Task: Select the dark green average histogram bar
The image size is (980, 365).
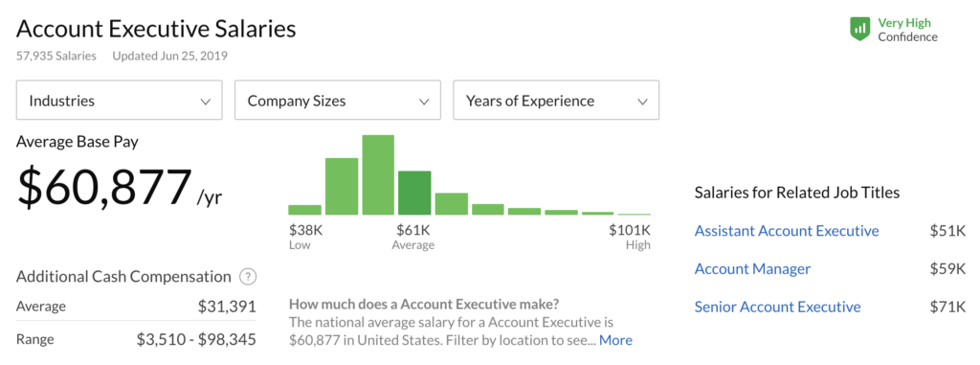Action: pos(414,193)
